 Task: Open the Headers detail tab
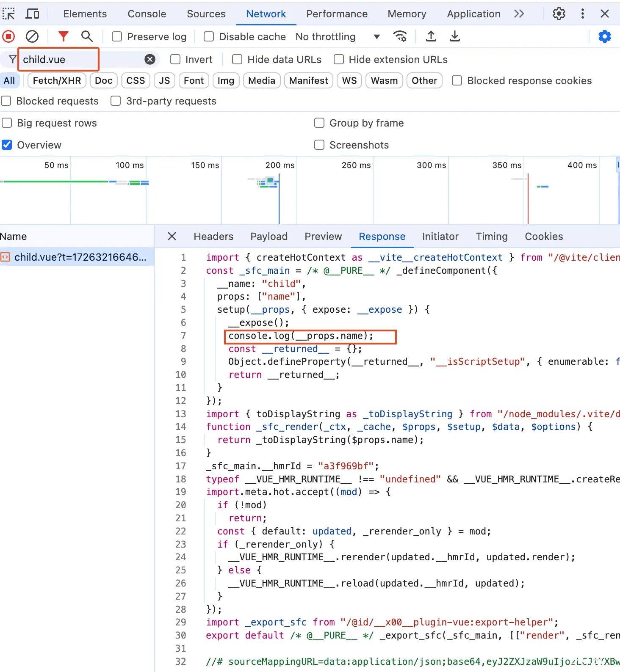tap(213, 237)
